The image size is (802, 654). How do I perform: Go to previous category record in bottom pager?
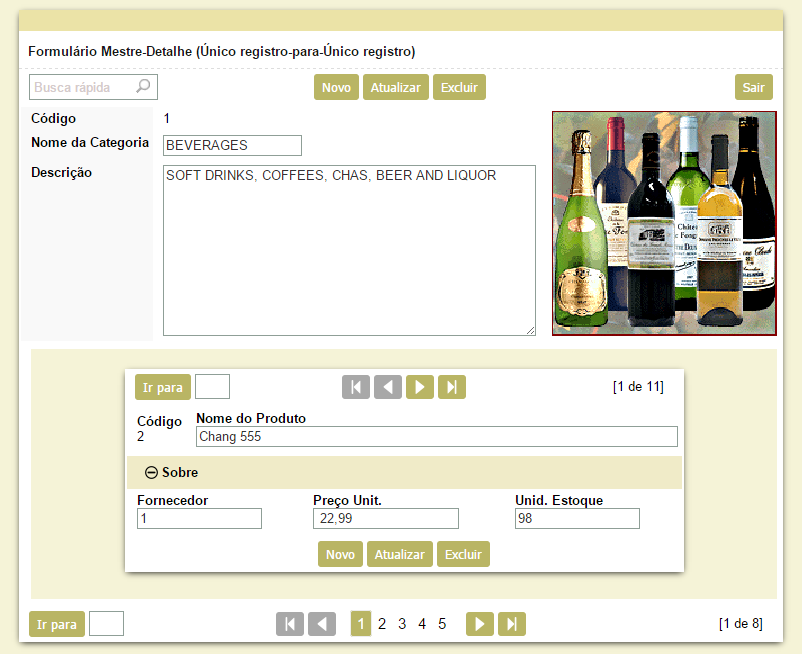point(322,624)
